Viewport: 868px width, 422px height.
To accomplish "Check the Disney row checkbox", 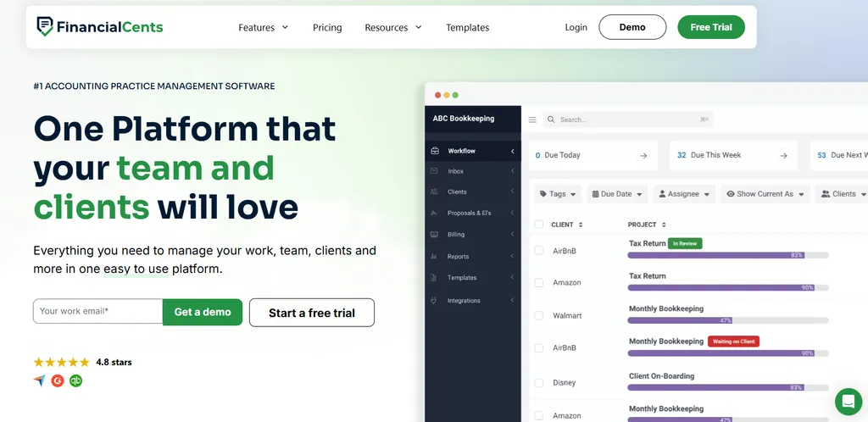I will pos(538,383).
